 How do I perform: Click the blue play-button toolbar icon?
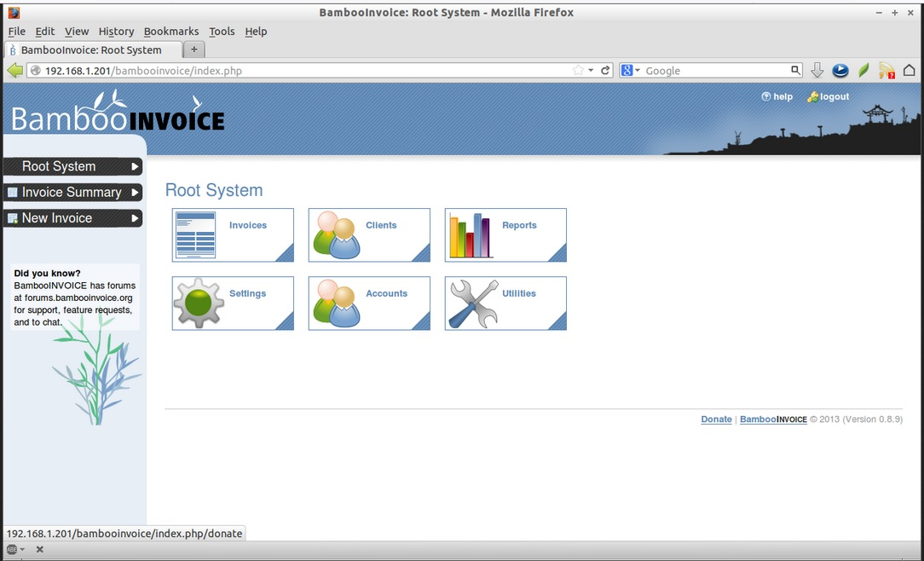[x=840, y=71]
